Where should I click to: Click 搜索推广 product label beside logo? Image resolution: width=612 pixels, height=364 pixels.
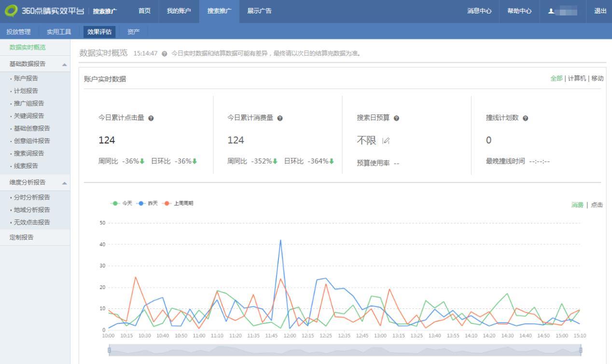105,11
